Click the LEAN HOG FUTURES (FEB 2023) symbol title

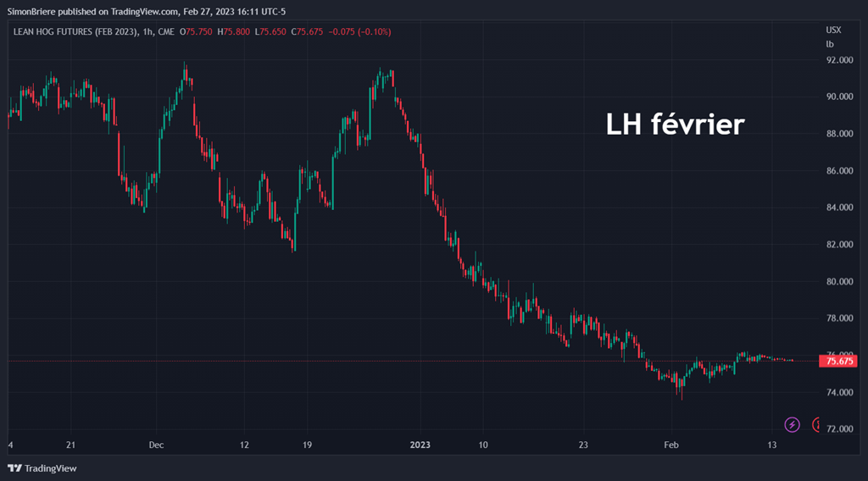coord(74,32)
